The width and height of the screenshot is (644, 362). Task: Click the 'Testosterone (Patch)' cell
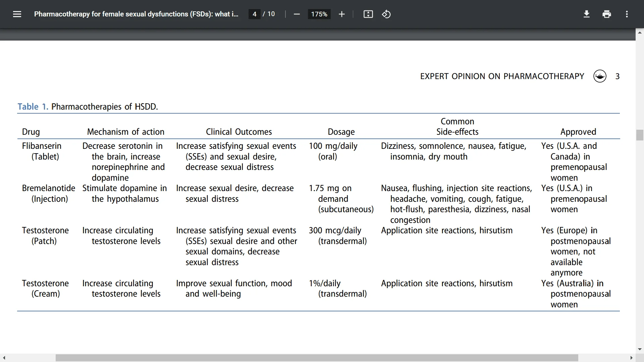click(45, 236)
